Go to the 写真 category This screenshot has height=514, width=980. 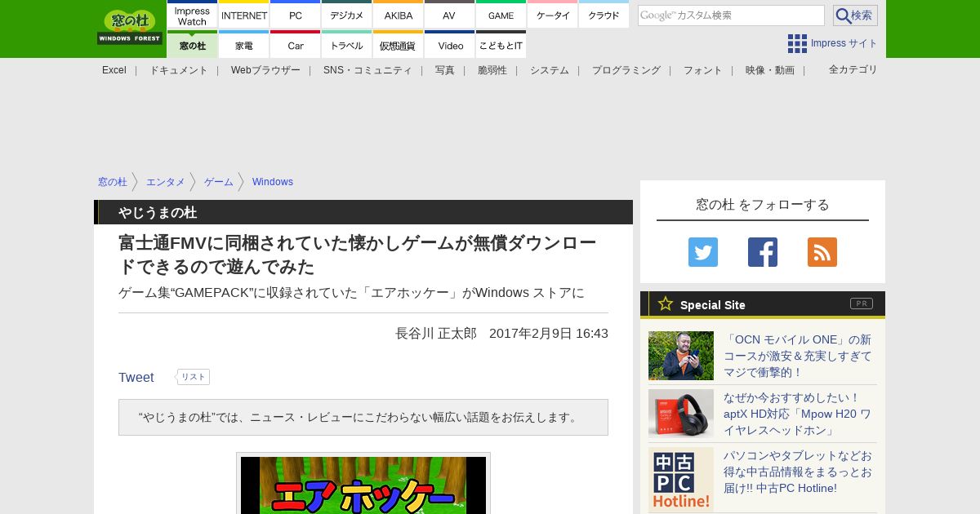(445, 70)
